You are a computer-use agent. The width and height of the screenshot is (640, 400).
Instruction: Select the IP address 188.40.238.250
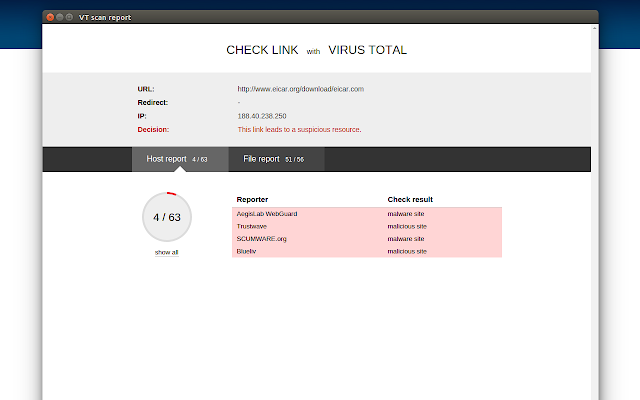point(262,116)
